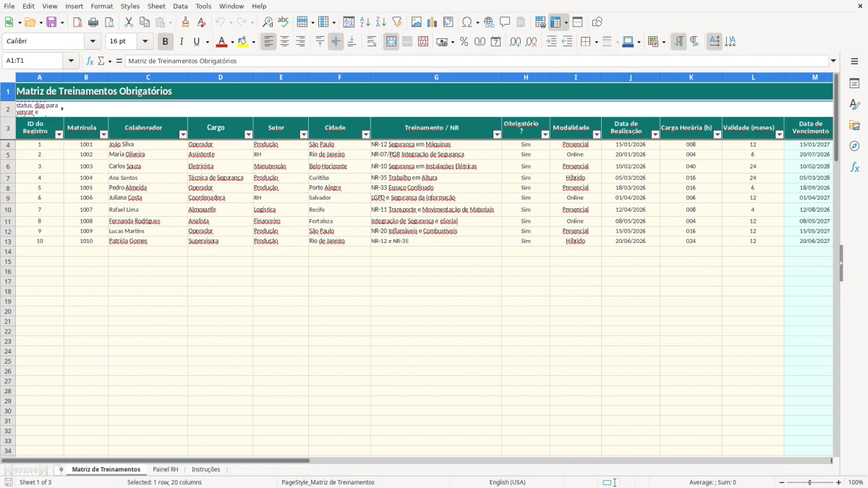Screen dimensions: 868x488
Task: Toggle Center Horizontally alignment
Action: point(284,42)
